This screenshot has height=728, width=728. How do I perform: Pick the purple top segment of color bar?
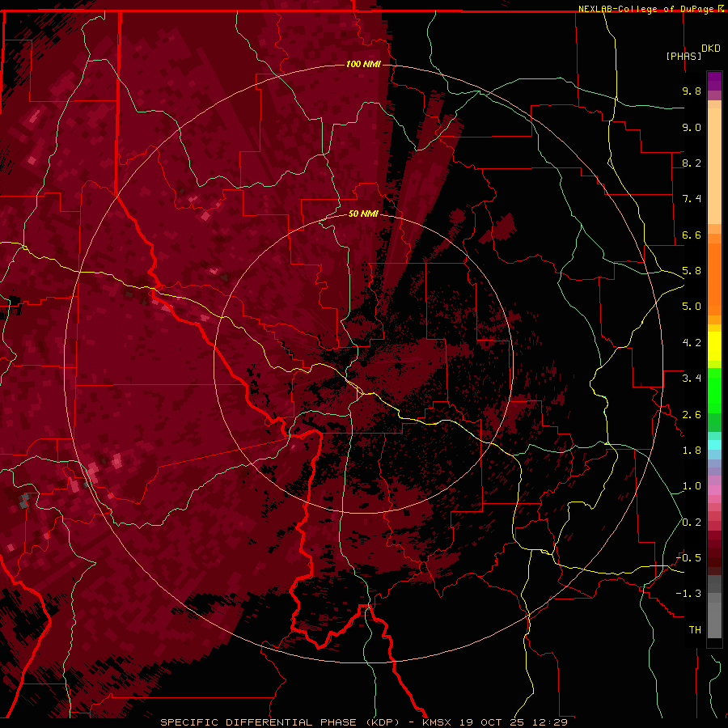click(714, 81)
